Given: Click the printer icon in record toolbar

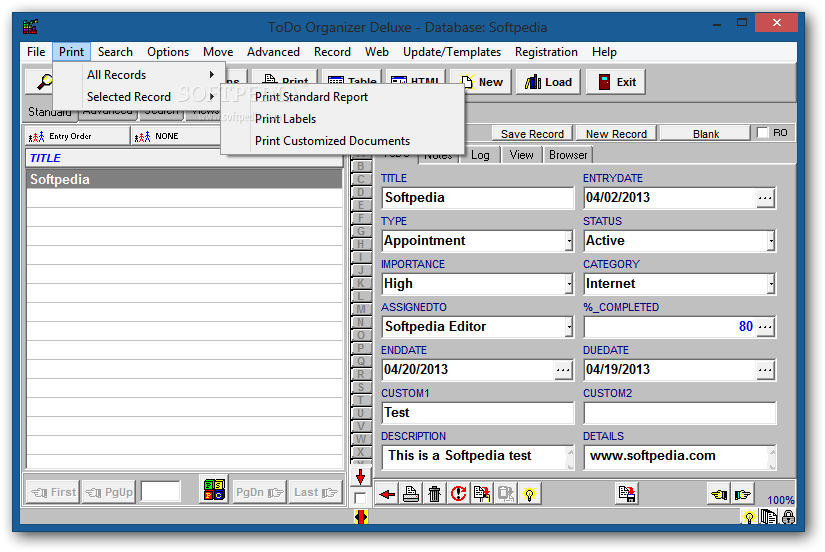Looking at the screenshot, I should (411, 494).
